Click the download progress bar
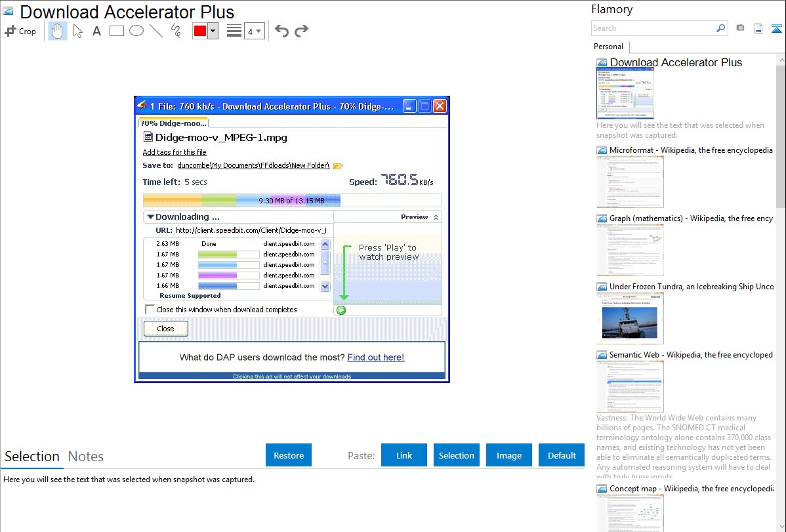The width and height of the screenshot is (786, 532). point(292,201)
